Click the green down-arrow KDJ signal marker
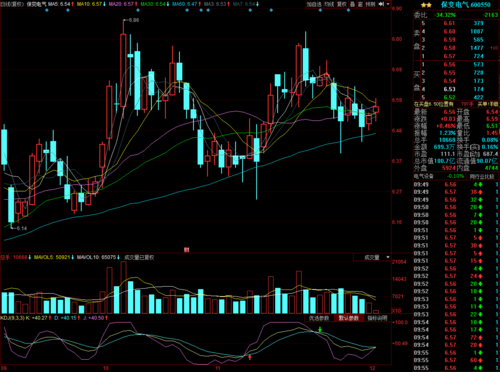The height and width of the screenshot is (372, 500). click(320, 330)
